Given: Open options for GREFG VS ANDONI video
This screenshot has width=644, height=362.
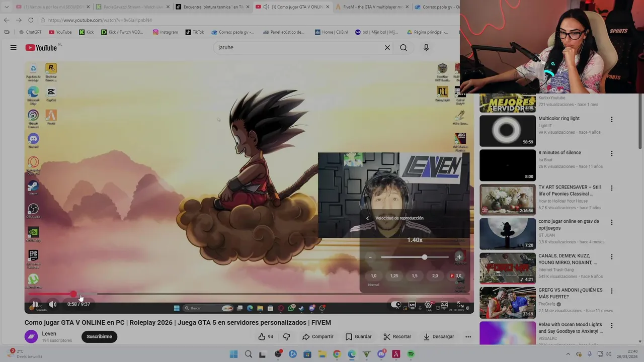Looking at the screenshot, I should [612, 291].
